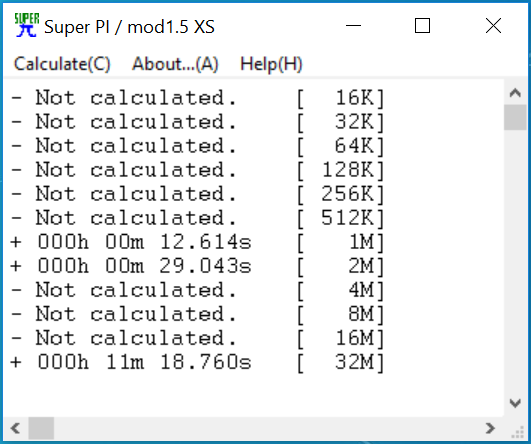
Task: Click the vertical scrollbar up arrow
Action: pyautogui.click(x=515, y=92)
